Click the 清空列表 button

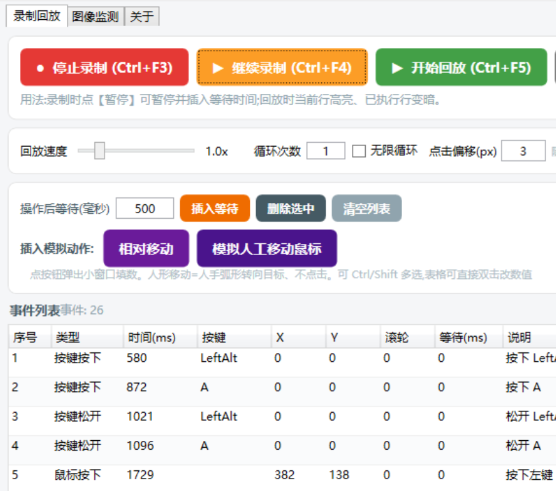tap(367, 208)
